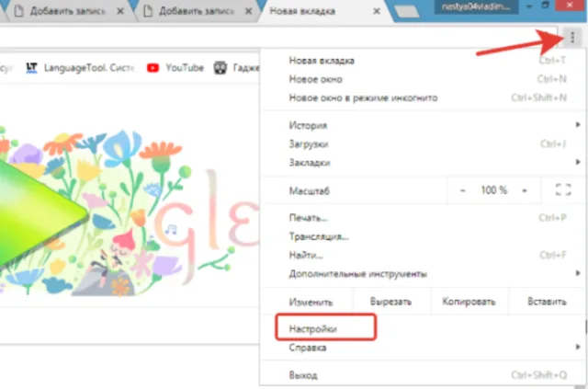The image size is (588, 389).
Task: Expand the 'Справка' submenu
Action: tap(422, 348)
